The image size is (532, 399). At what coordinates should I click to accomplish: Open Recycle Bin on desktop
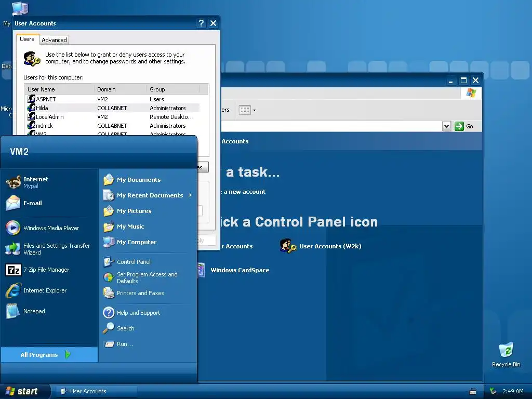click(x=506, y=354)
